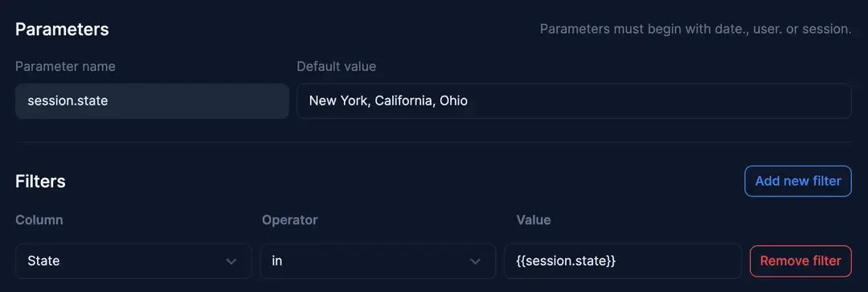Click the word California in the default value
This screenshot has width=868, height=292.
pos(404,101)
